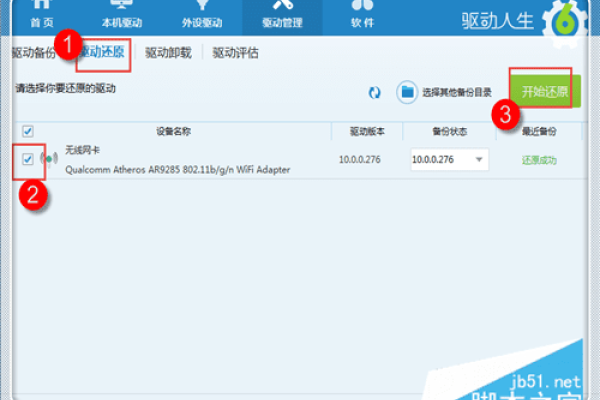Click the driver version 10.0.0.276 cell

[x=360, y=160]
